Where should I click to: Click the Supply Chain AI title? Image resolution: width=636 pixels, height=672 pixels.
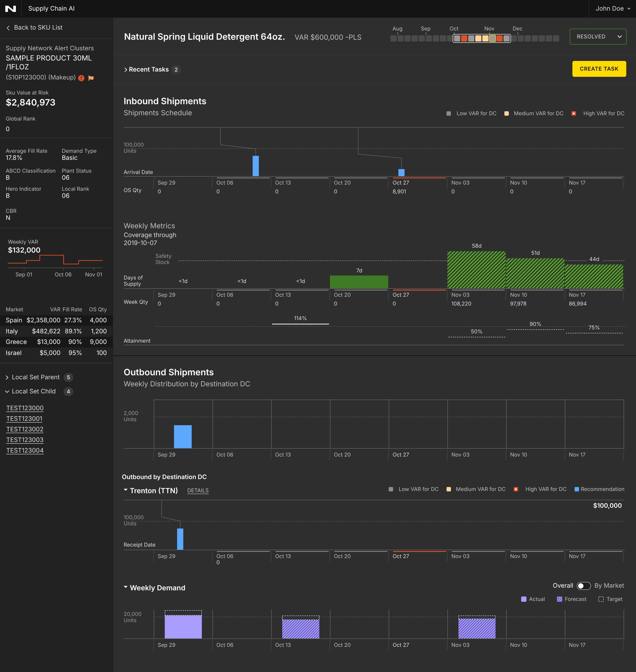pos(51,9)
